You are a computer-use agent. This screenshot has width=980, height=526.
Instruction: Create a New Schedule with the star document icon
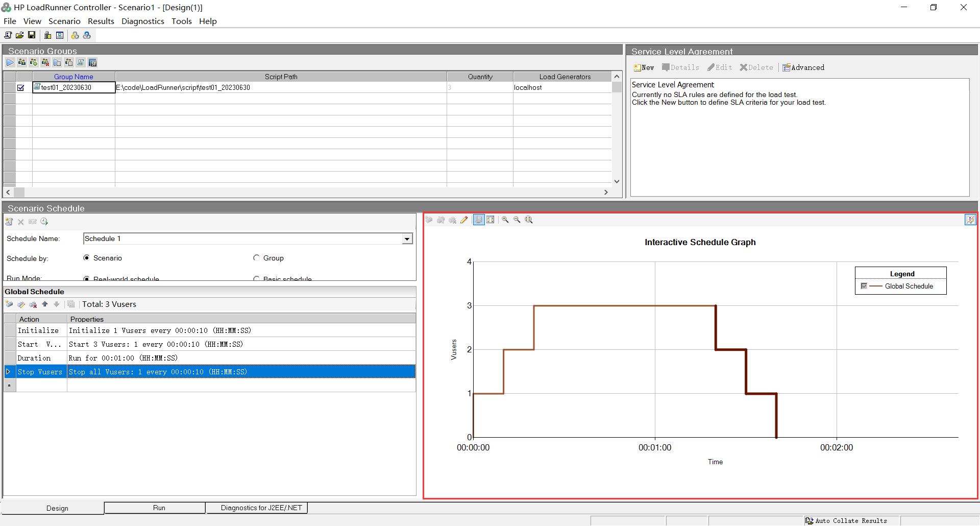pyautogui.click(x=9, y=222)
